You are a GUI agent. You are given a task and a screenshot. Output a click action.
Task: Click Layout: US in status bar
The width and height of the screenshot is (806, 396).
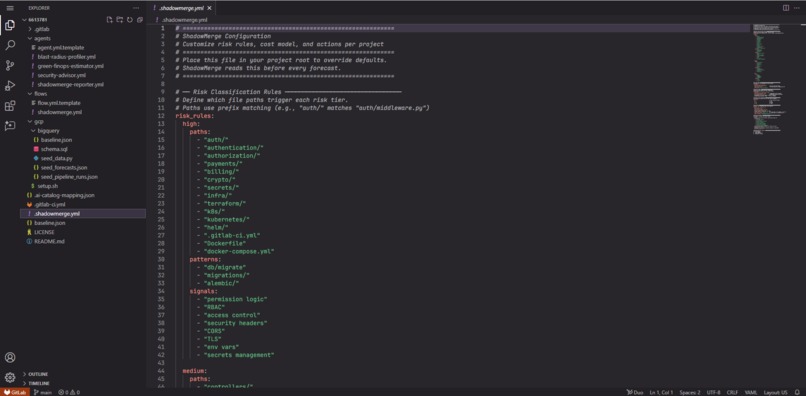pyautogui.click(x=775, y=392)
